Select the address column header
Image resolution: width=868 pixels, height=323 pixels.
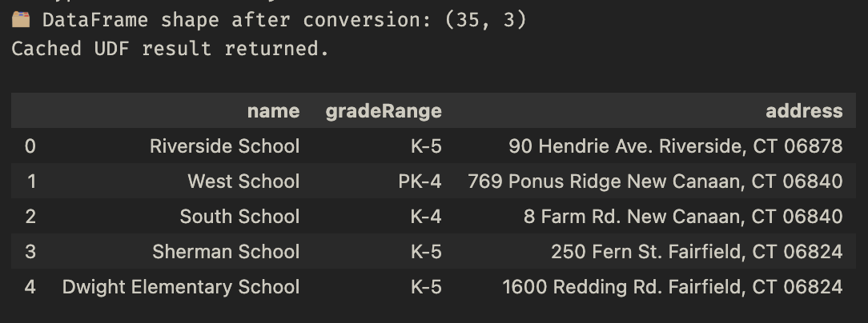pos(804,111)
